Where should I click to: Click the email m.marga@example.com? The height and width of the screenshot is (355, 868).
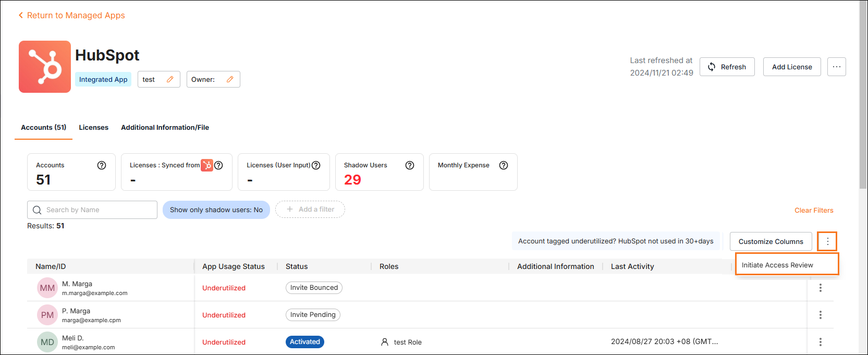pyautogui.click(x=95, y=293)
